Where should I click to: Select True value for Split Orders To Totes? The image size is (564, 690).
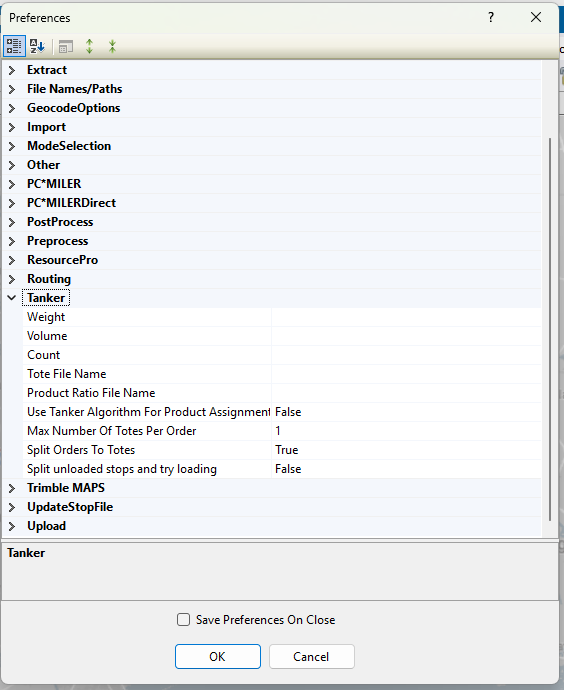[286, 450]
